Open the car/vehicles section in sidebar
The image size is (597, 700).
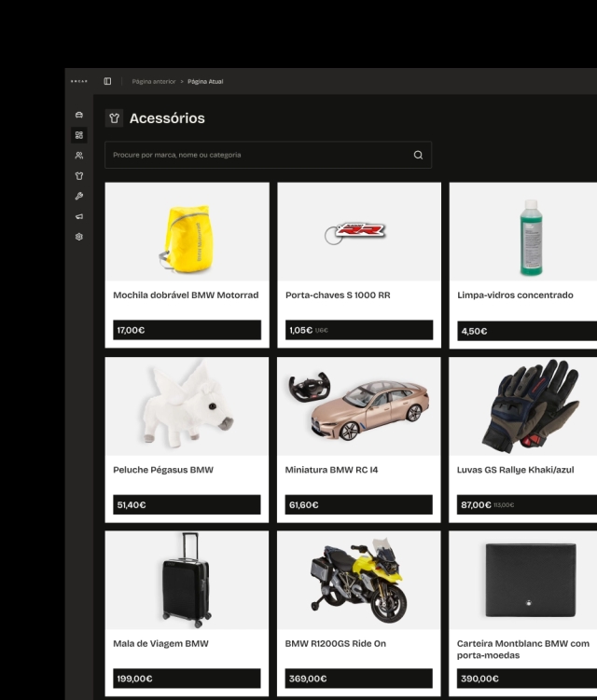(x=79, y=115)
